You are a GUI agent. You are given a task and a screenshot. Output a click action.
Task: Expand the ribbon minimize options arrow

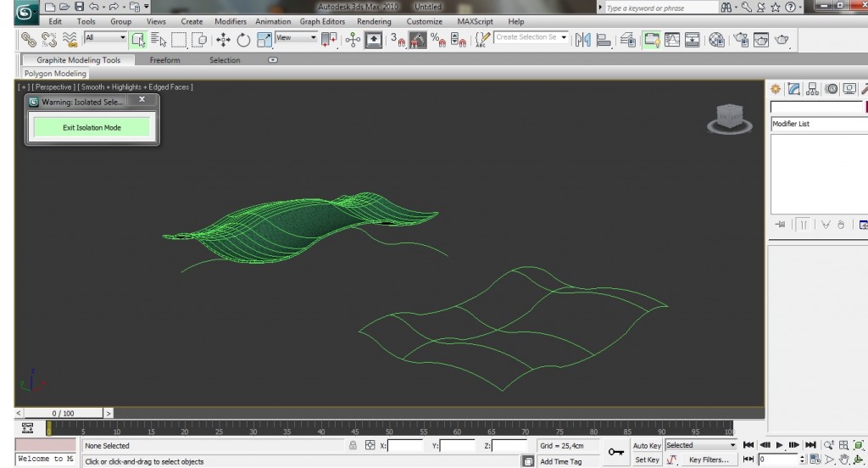[x=273, y=60]
